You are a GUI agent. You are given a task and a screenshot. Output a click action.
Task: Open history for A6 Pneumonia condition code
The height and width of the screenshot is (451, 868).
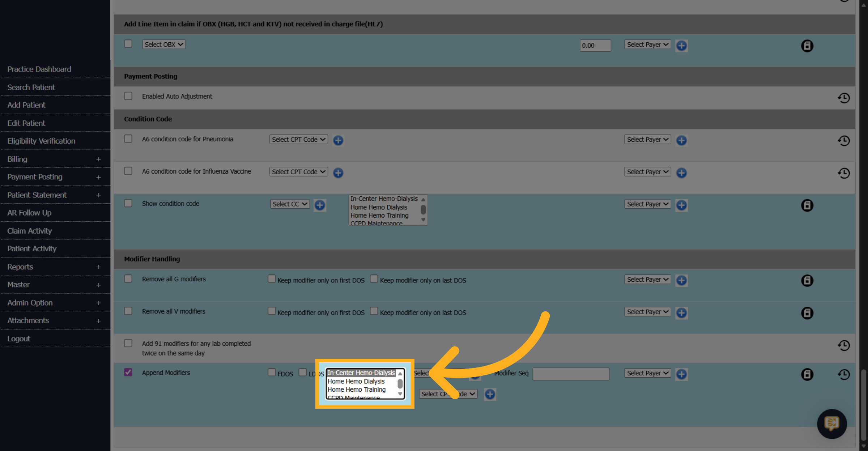(843, 141)
